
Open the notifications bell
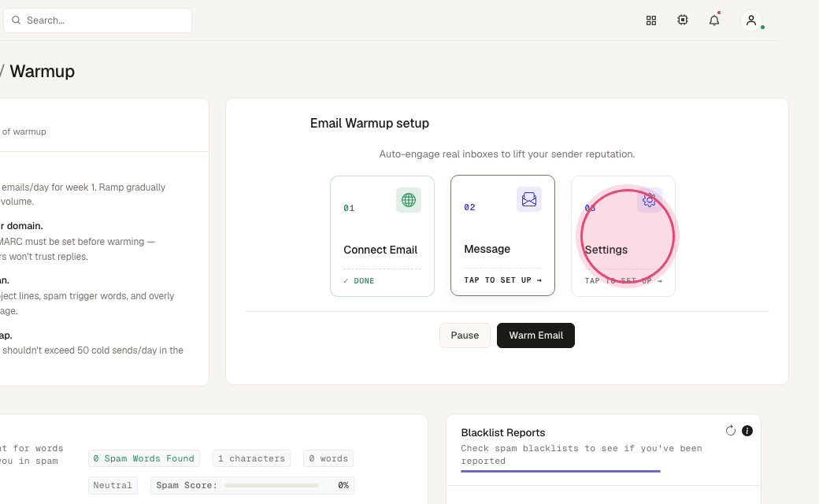tap(714, 20)
